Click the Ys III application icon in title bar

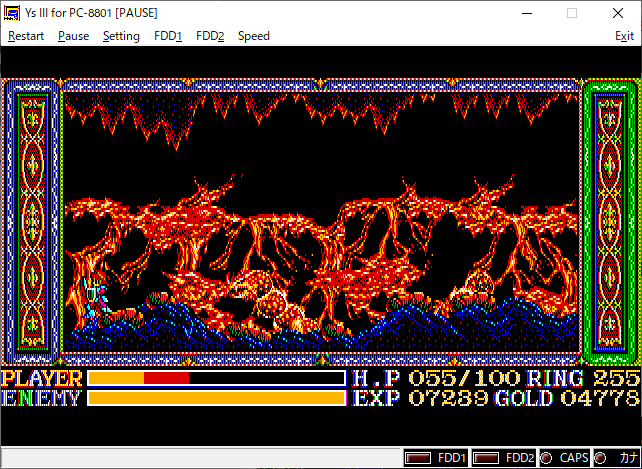(x=11, y=13)
